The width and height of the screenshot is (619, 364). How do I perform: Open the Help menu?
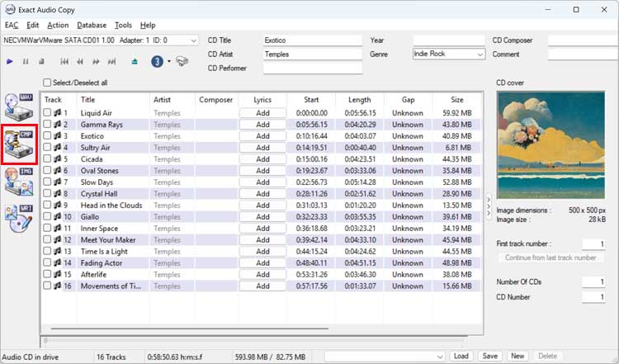pos(148,25)
